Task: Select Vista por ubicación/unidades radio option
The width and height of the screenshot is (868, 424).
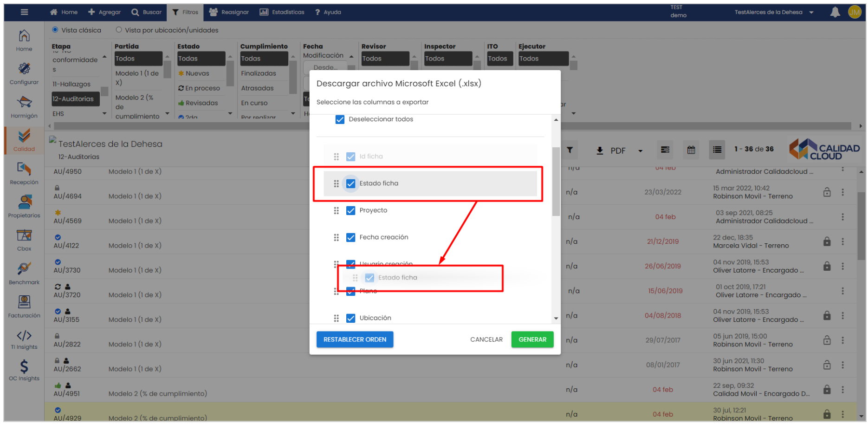Action: 119,30
